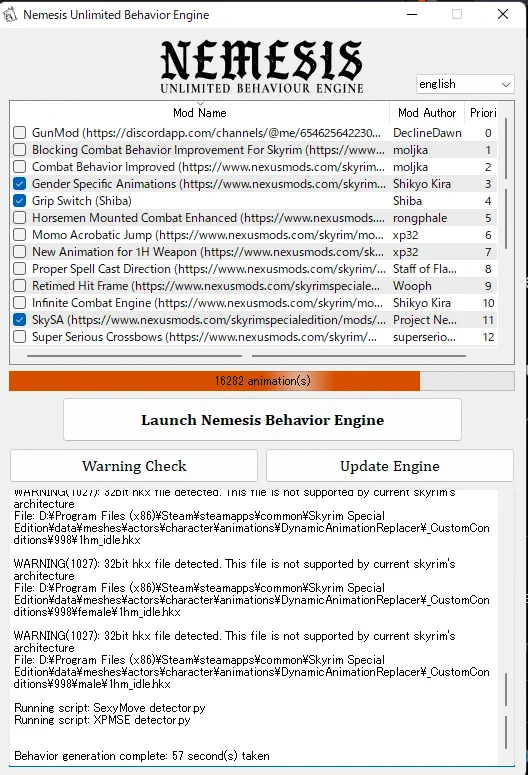This screenshot has height=775, width=528.
Task: Minimize the Nemesis window
Action: click(412, 14)
